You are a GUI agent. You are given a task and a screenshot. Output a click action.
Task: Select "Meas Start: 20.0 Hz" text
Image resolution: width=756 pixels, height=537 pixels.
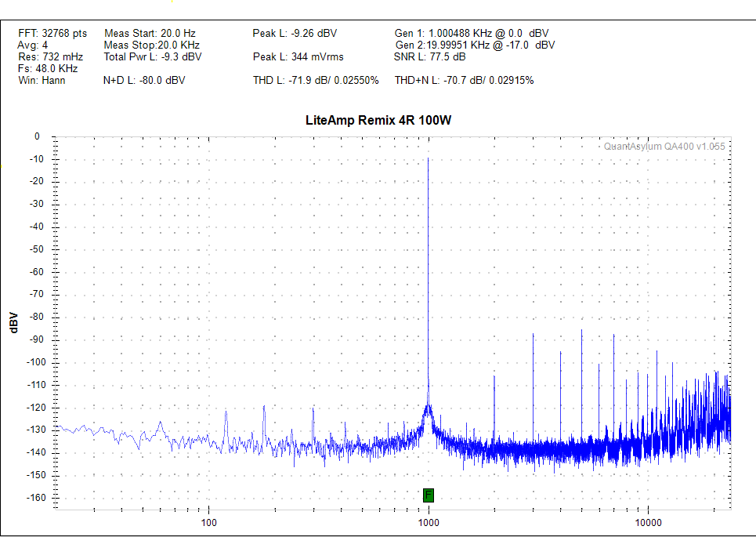click(150, 33)
